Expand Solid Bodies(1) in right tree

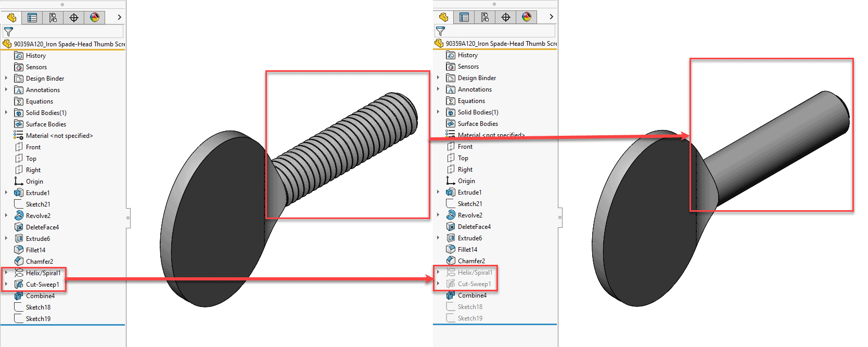(438, 112)
